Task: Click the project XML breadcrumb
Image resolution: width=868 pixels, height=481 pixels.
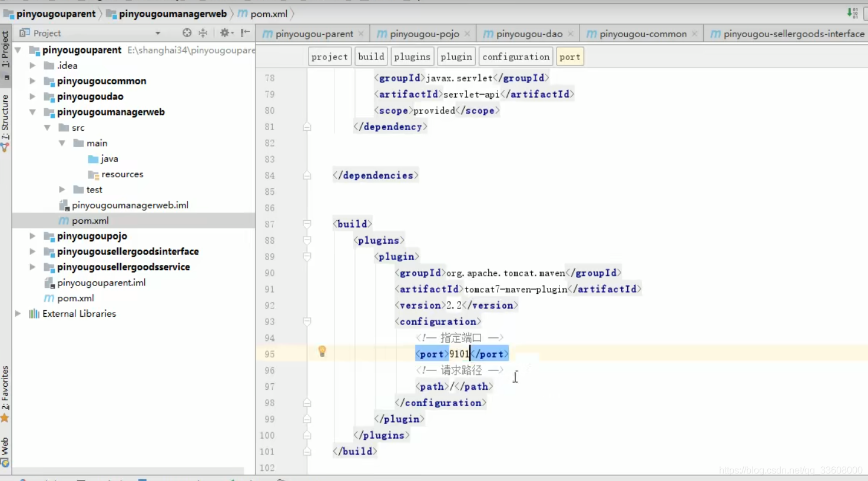Action: (330, 57)
